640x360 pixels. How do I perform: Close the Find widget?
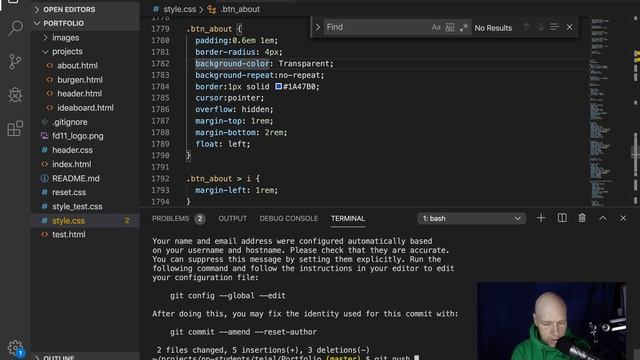(569, 27)
